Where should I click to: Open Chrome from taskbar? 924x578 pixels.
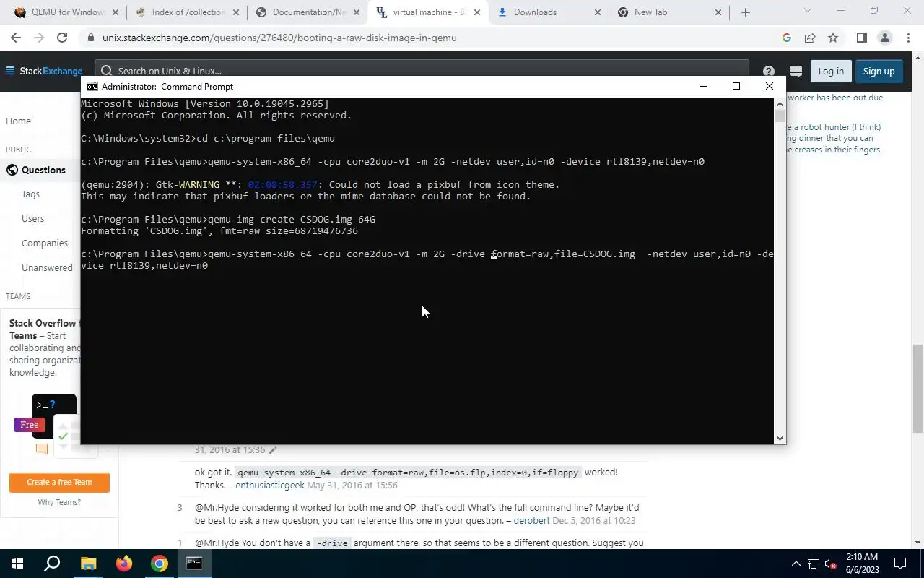point(160,564)
